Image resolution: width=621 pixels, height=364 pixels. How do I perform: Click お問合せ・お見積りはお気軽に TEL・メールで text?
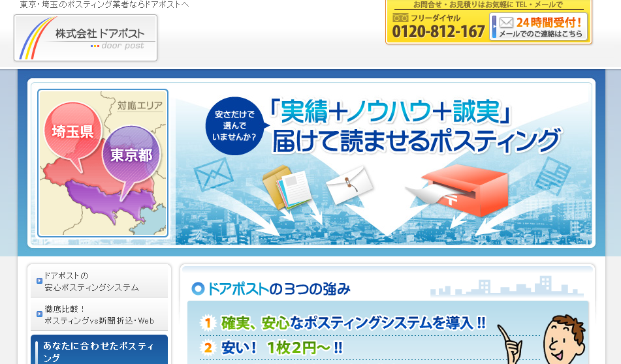(x=488, y=5)
